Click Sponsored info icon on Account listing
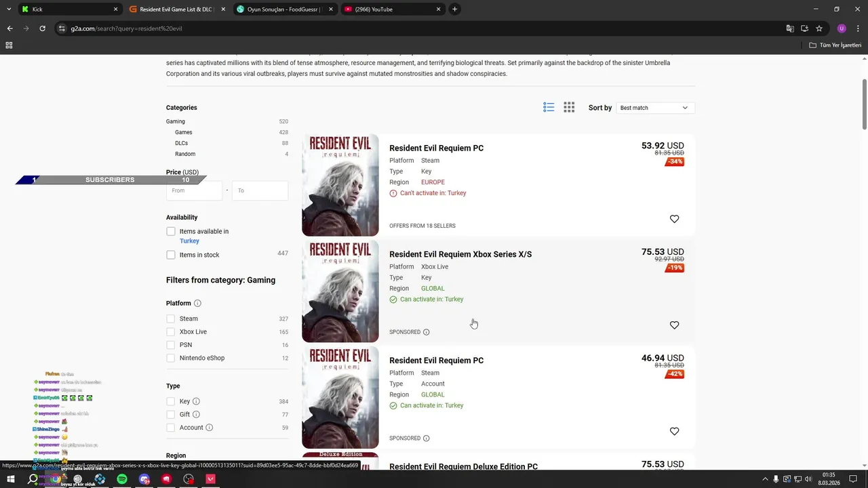The image size is (868, 488). click(427, 439)
